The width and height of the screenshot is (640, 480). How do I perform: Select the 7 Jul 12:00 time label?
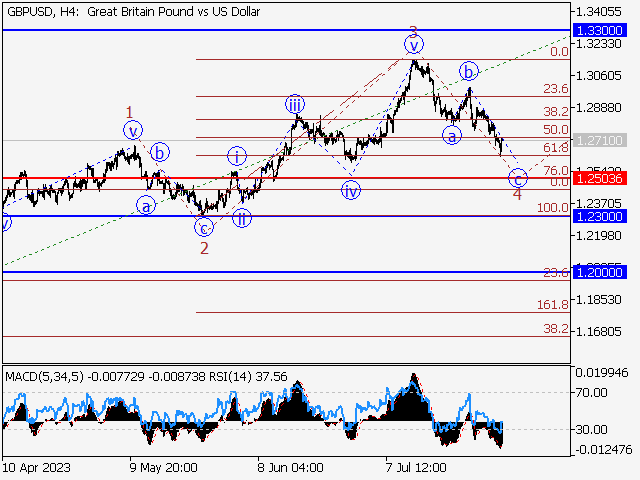[x=416, y=467]
